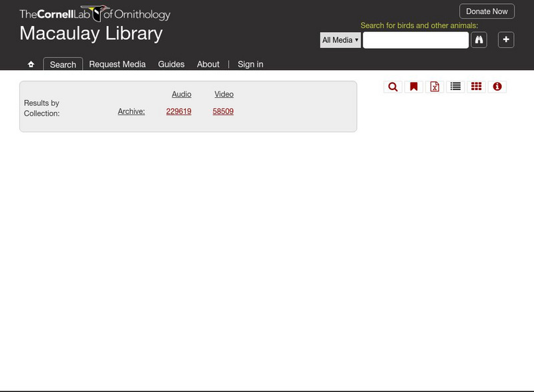Click Sign in link

point(250,64)
